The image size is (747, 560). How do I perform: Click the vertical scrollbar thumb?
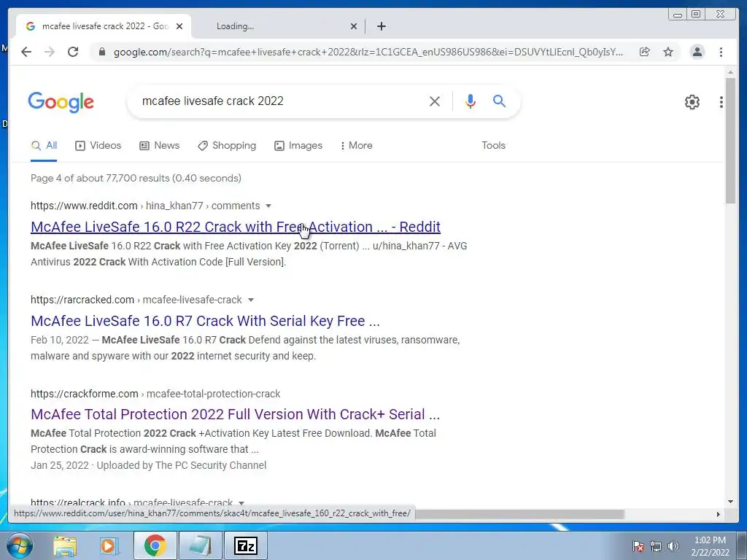[730, 141]
